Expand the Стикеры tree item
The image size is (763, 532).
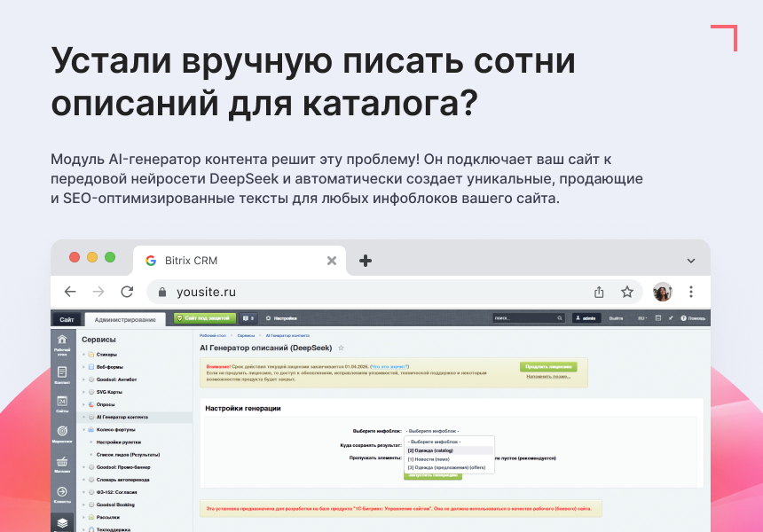click(x=83, y=355)
